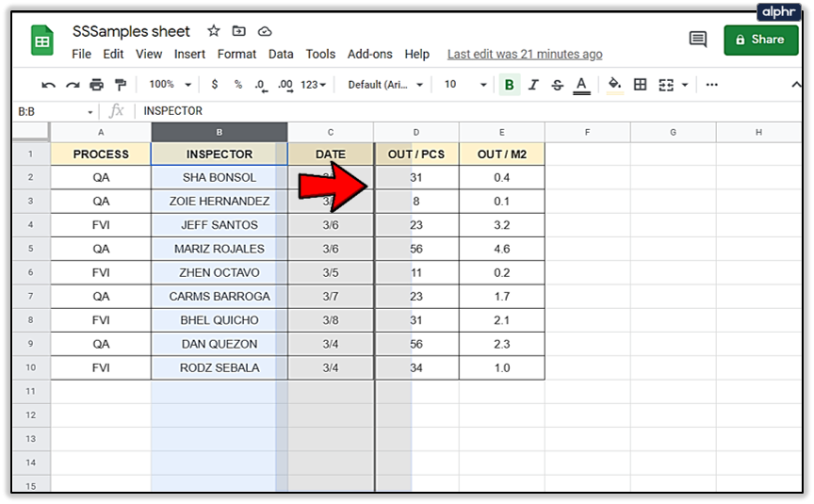This screenshot has height=504, width=814.
Task: Print the spreadsheet using printer icon
Action: [95, 85]
